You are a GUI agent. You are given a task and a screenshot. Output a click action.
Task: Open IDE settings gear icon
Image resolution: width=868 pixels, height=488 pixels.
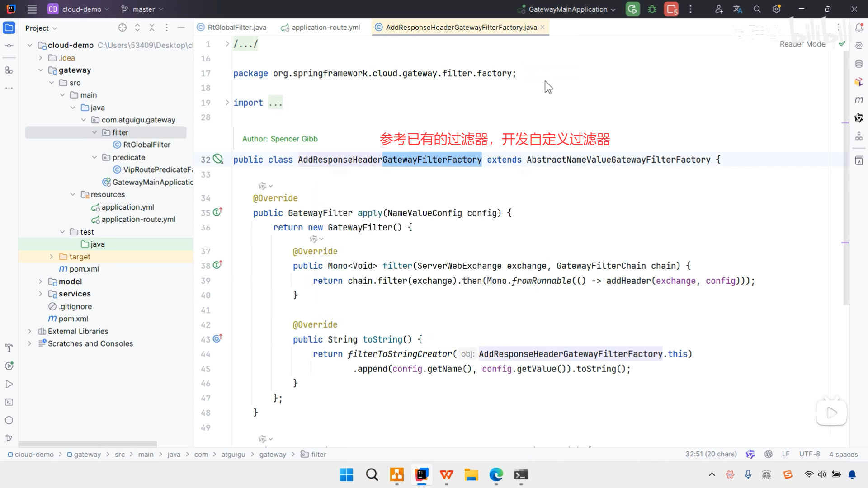click(x=777, y=9)
